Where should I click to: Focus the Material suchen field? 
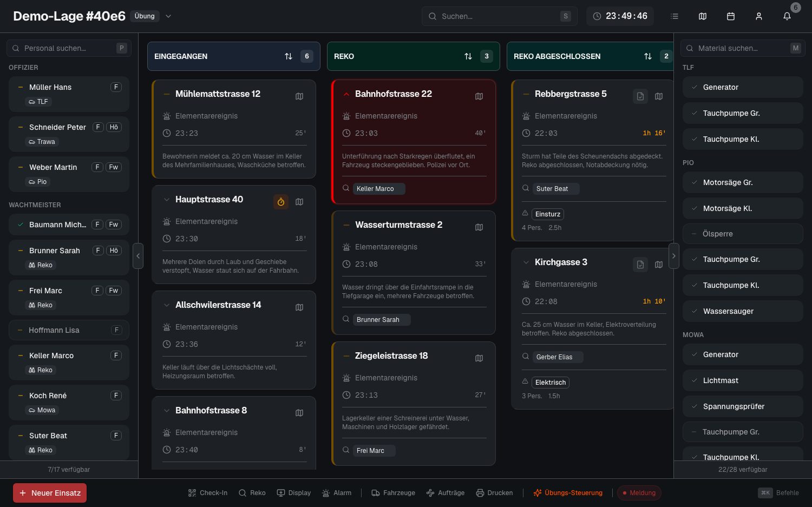(x=743, y=48)
